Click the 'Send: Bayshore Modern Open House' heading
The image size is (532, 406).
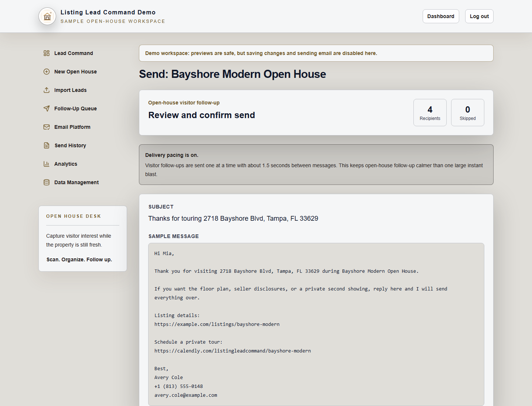[x=232, y=74]
